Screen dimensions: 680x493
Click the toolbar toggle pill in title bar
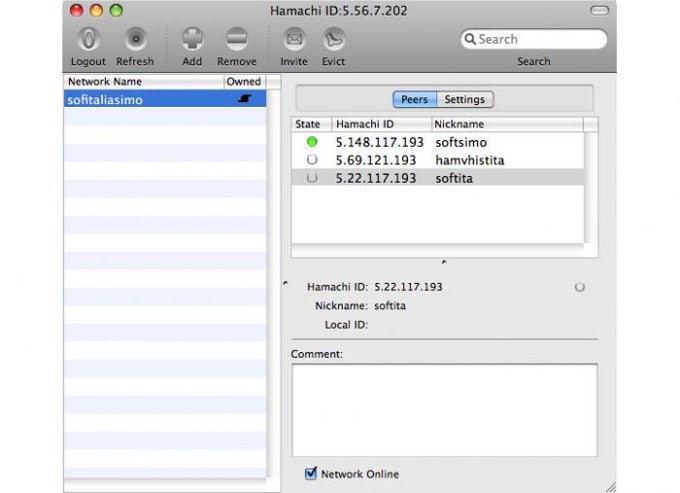coord(599,10)
